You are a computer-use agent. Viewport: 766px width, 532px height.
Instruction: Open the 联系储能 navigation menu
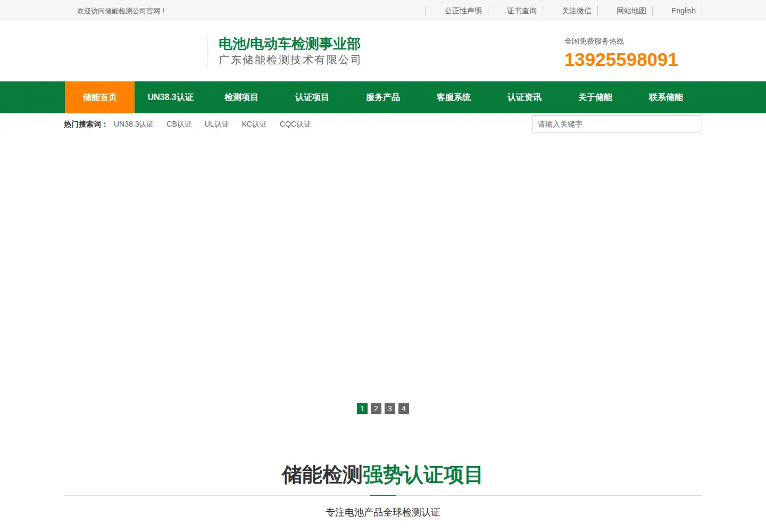pyautogui.click(x=665, y=97)
